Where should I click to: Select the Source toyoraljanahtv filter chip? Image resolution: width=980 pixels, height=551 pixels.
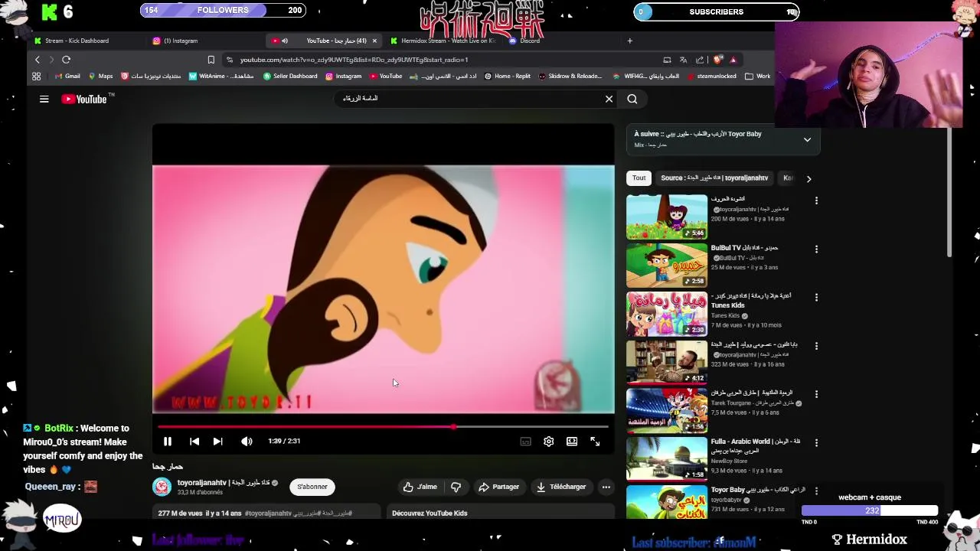click(x=714, y=178)
